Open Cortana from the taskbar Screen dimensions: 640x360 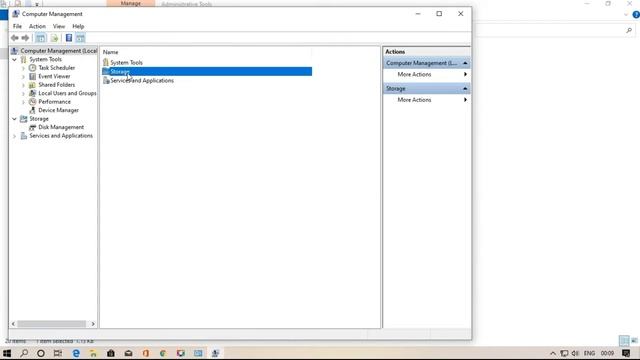(41, 353)
